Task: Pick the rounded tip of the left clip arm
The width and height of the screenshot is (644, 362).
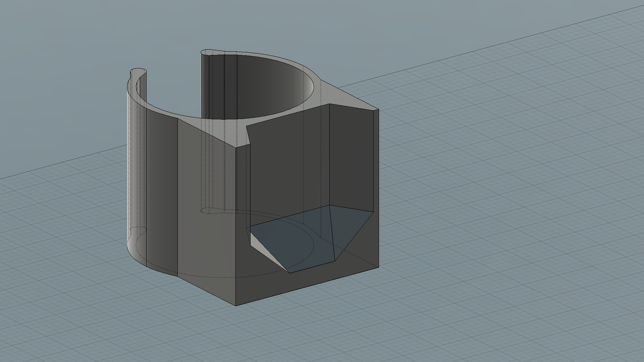Action: (138, 72)
